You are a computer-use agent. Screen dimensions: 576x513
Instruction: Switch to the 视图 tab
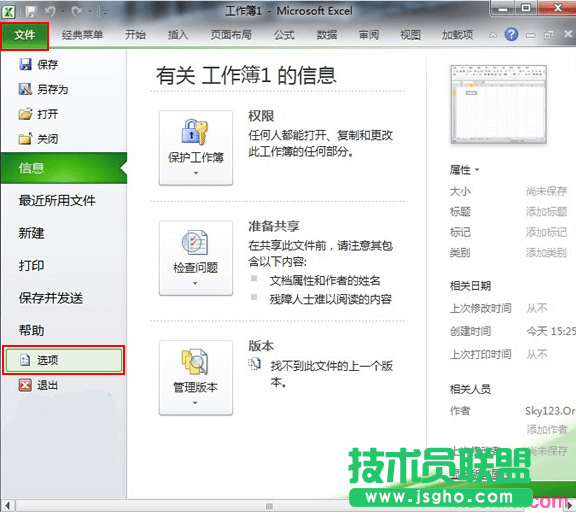(x=410, y=35)
